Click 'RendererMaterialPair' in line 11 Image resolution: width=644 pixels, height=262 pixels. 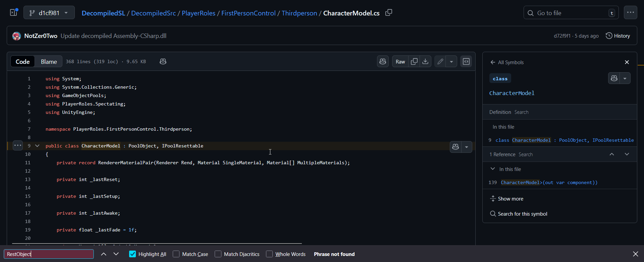126,163
